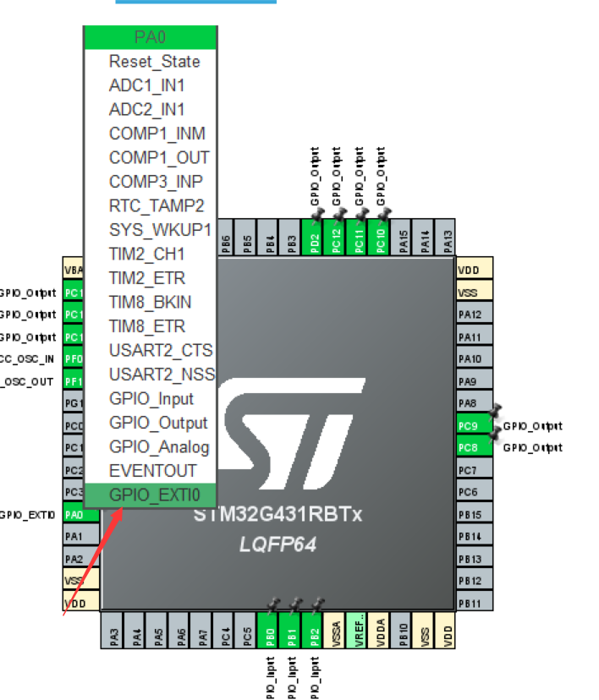Select pin PA14
The image size is (599, 700).
pos(423,238)
